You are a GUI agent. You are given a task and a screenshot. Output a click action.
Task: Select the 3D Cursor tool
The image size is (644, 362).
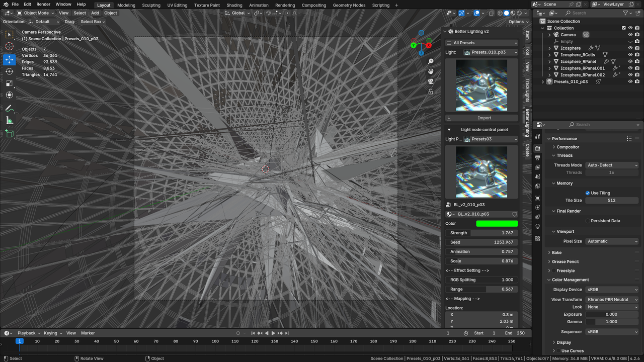[10, 46]
